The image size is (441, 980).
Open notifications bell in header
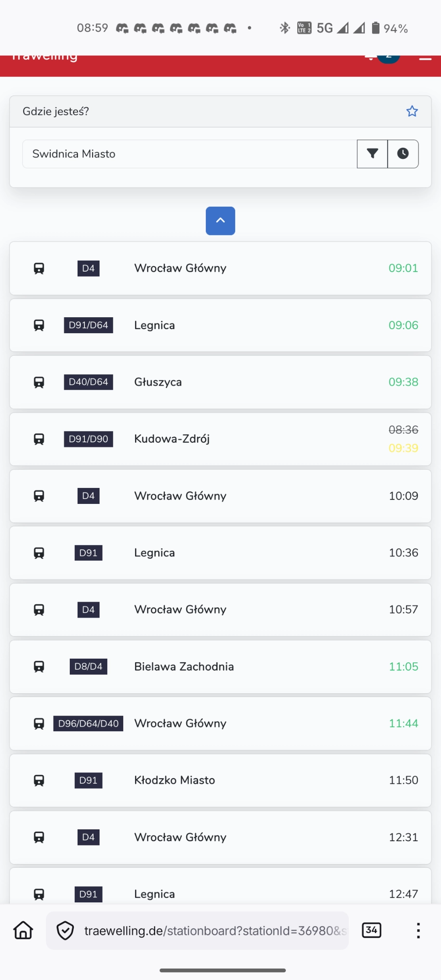370,57
